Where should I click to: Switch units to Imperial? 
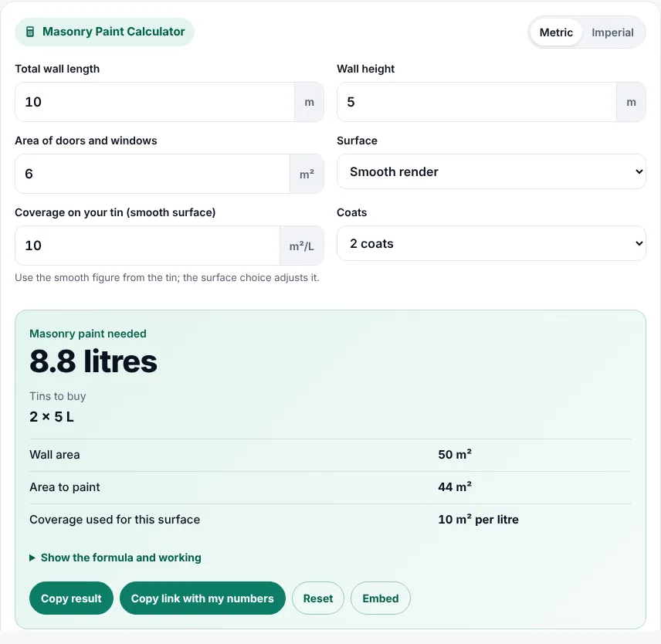612,32
